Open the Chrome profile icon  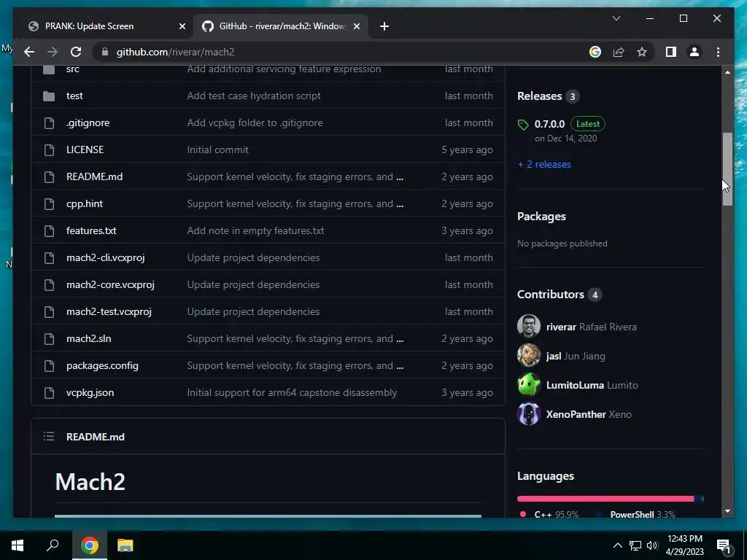[x=694, y=52]
